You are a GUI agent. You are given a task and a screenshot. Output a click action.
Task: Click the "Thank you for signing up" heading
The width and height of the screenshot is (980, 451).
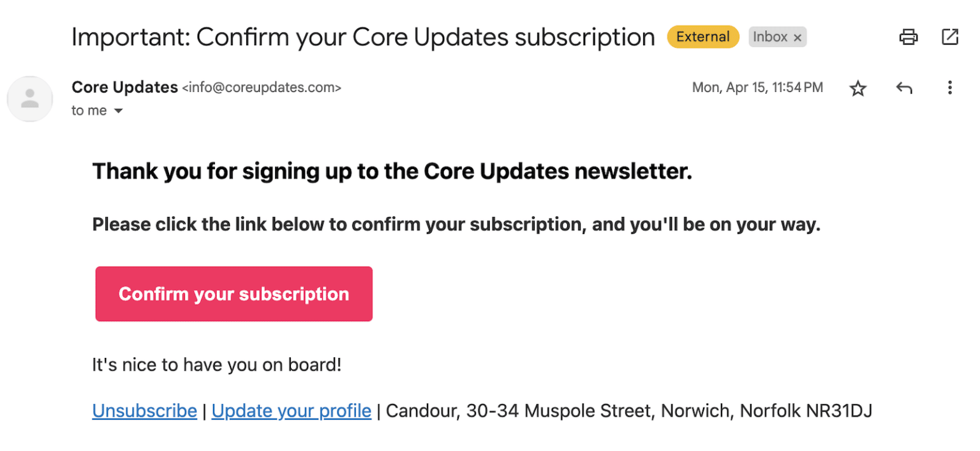pyautogui.click(x=392, y=172)
